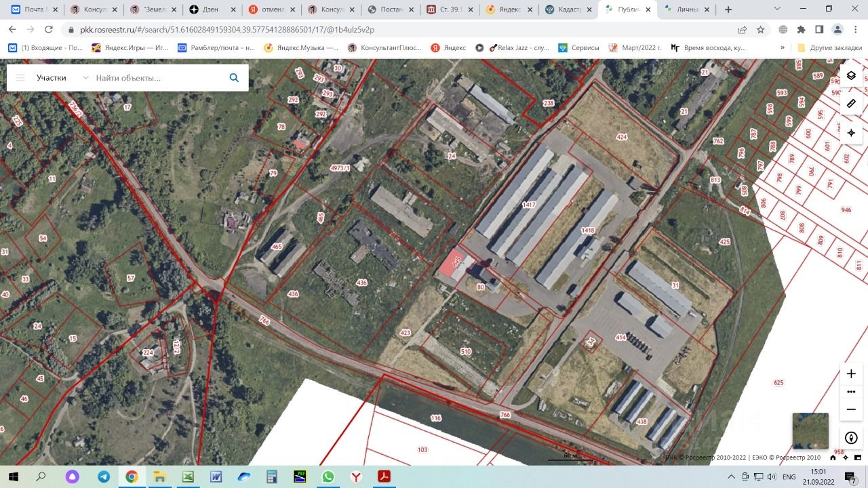Select parcel labeled 424 on map
The width and height of the screenshot is (868, 488).
tap(621, 137)
